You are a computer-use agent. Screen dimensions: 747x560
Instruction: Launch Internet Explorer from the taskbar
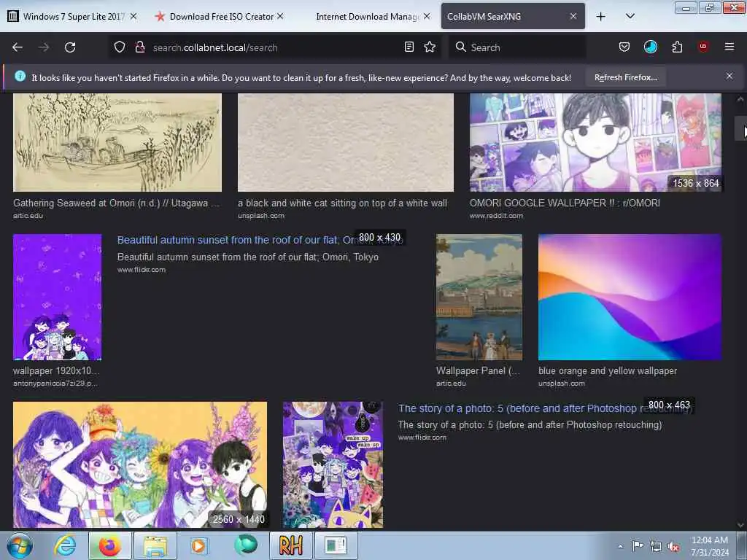tap(65, 545)
